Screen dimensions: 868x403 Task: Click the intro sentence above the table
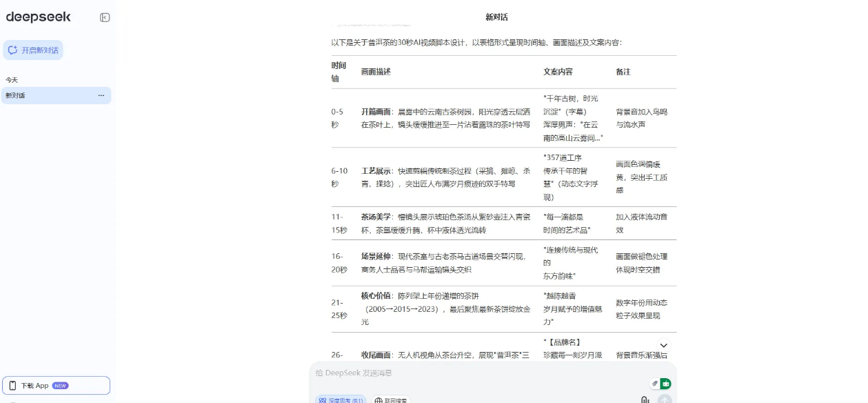[x=476, y=43]
